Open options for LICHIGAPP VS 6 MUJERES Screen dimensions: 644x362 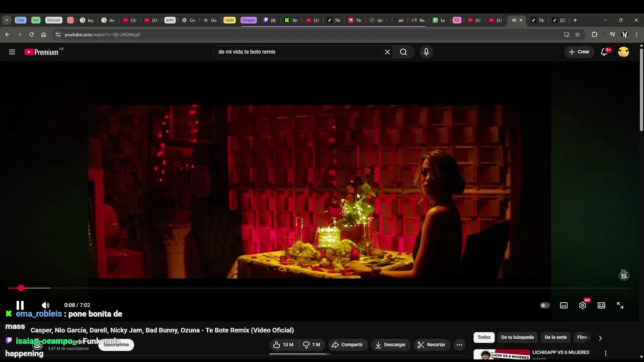click(x=606, y=353)
